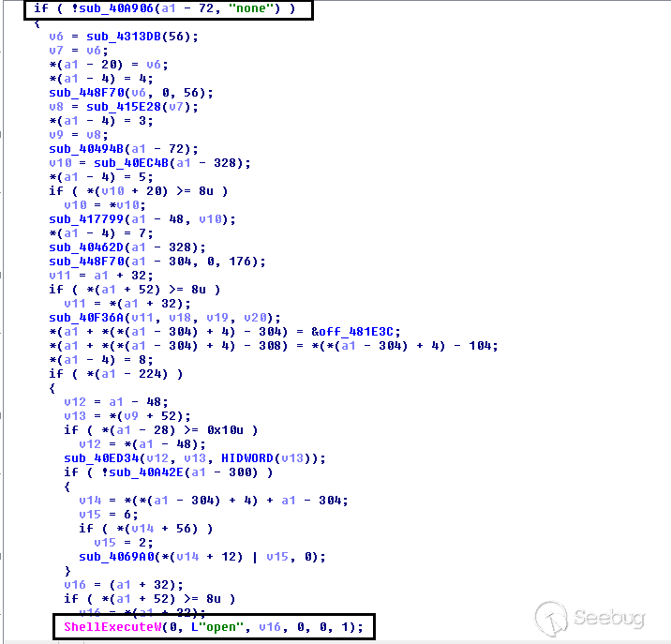Click 'if ( !sub_40A42E(a1 - 300) )' condition

168,472
